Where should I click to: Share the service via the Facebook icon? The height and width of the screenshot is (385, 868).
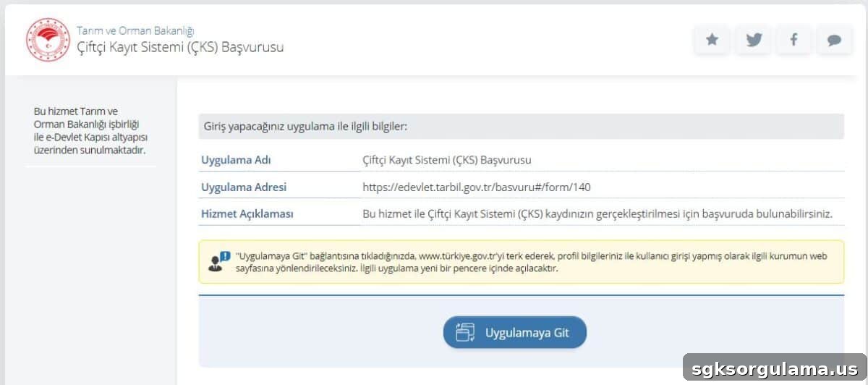793,40
